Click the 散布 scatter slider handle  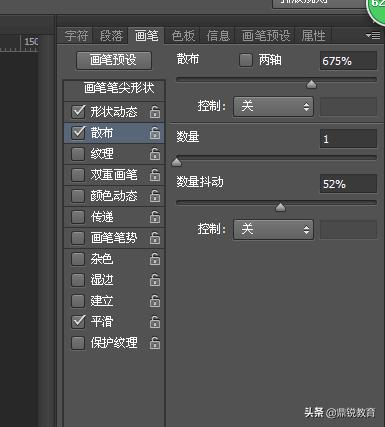(x=311, y=84)
